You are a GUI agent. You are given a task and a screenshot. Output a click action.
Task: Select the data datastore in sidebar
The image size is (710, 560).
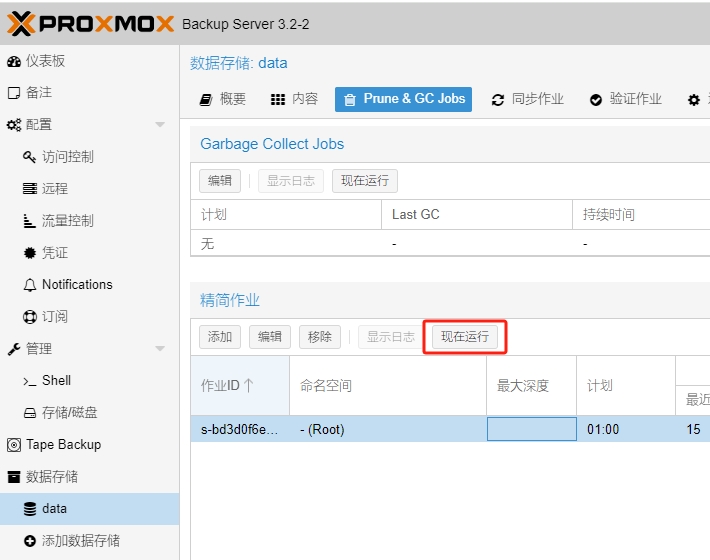click(54, 509)
